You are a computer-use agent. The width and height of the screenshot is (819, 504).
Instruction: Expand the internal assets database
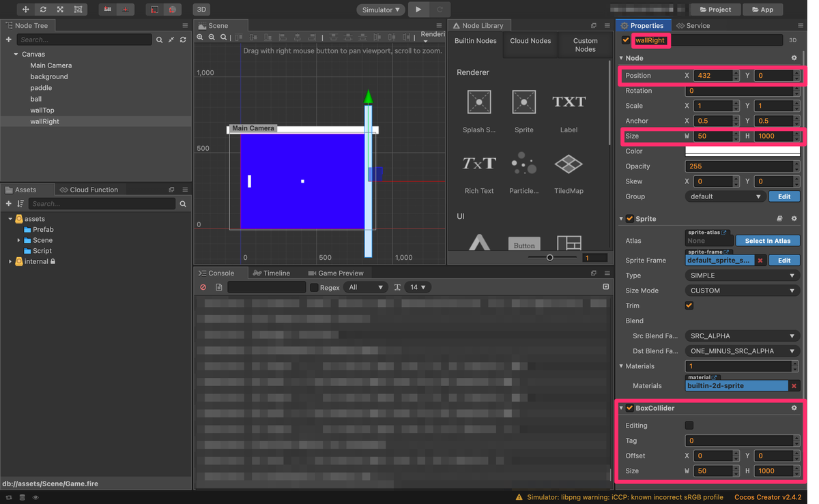click(10, 262)
